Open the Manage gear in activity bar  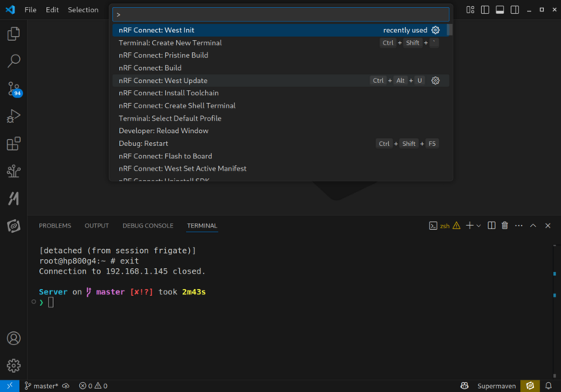14,366
